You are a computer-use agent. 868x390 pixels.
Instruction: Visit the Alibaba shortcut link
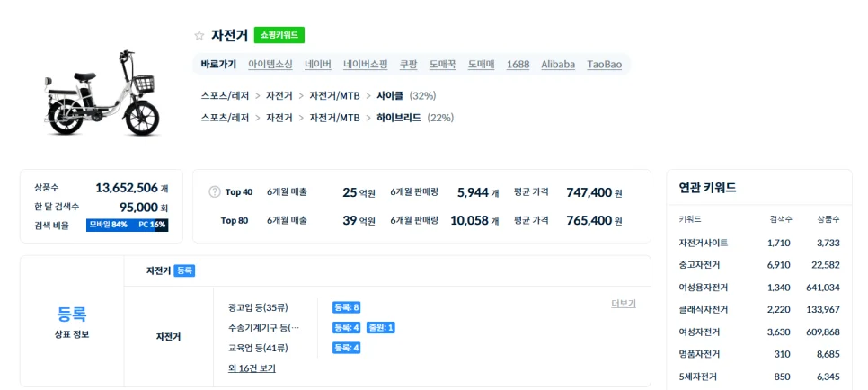pyautogui.click(x=558, y=65)
